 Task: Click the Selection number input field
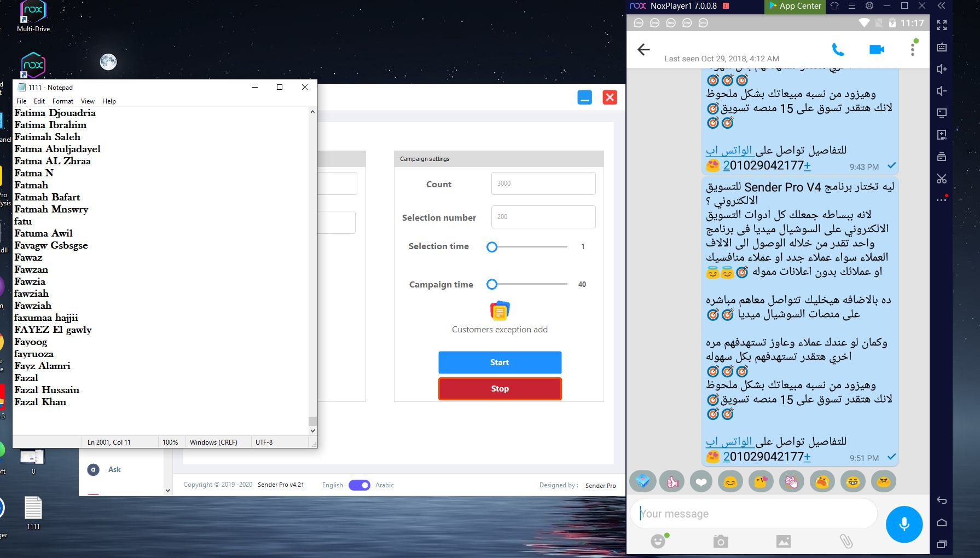[x=543, y=217]
